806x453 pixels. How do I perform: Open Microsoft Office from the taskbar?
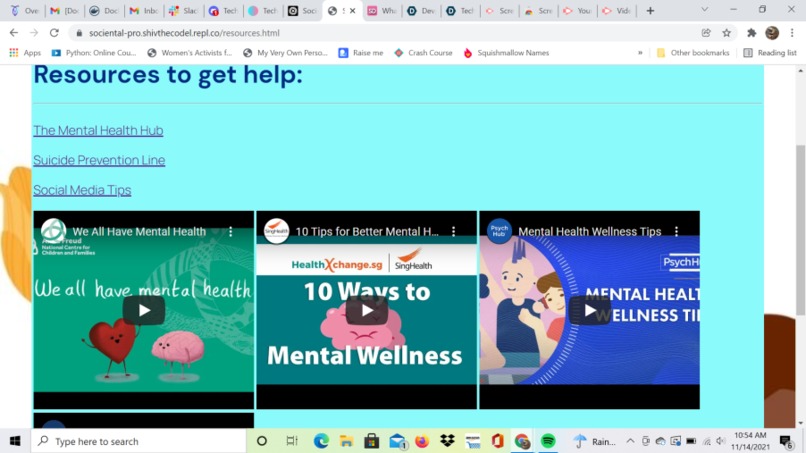tap(498, 441)
